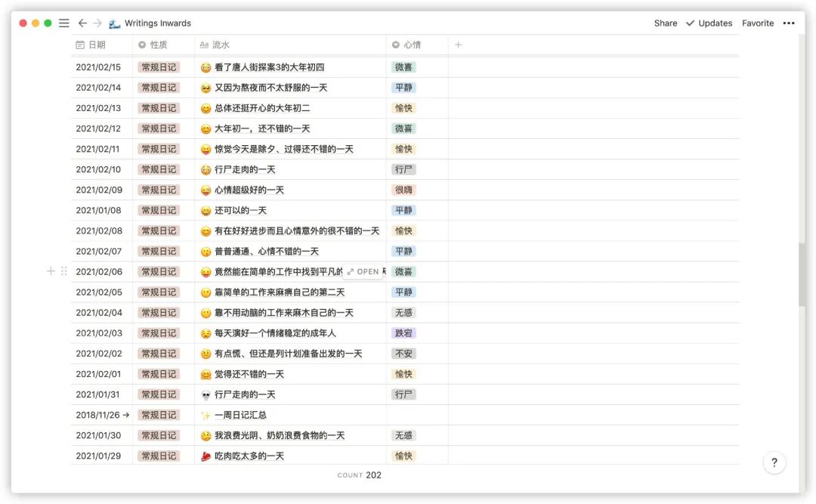
Task: Click the sparkles emoji beside 一周日记汇总
Action: pyautogui.click(x=206, y=416)
